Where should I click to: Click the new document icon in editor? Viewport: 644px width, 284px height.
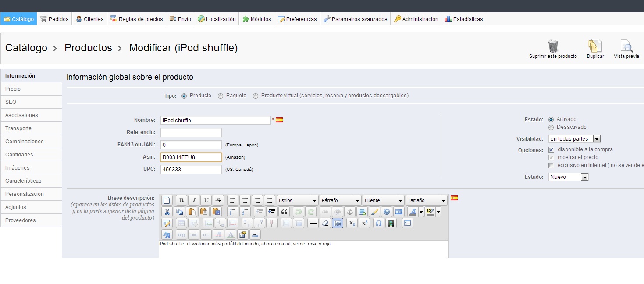[x=167, y=200]
